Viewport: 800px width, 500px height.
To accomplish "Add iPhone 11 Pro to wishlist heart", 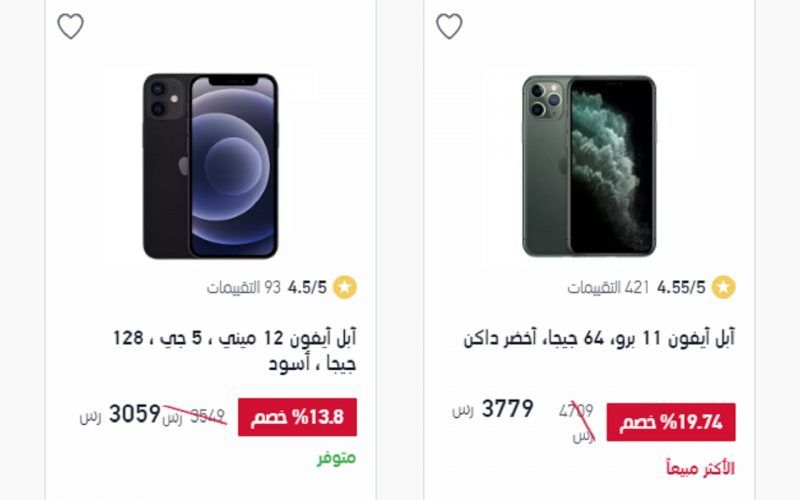I will (449, 26).
